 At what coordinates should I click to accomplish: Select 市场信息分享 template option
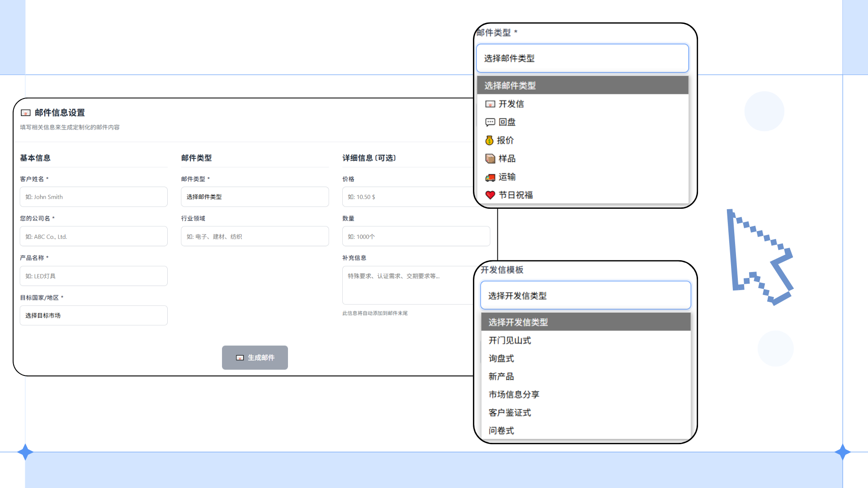point(514,394)
